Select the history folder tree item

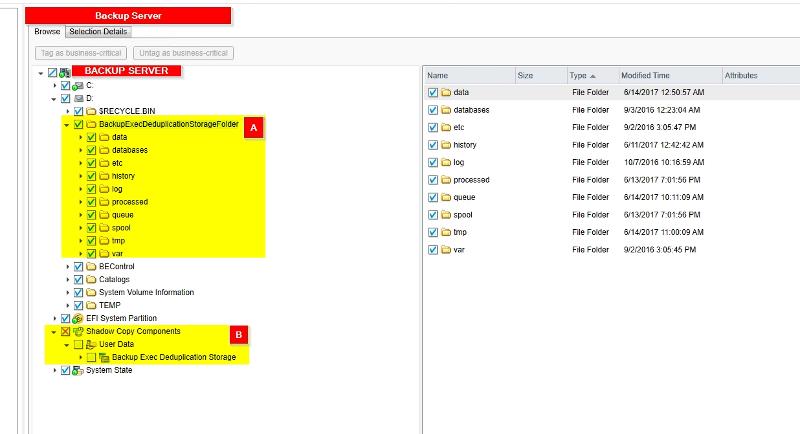[x=123, y=176]
